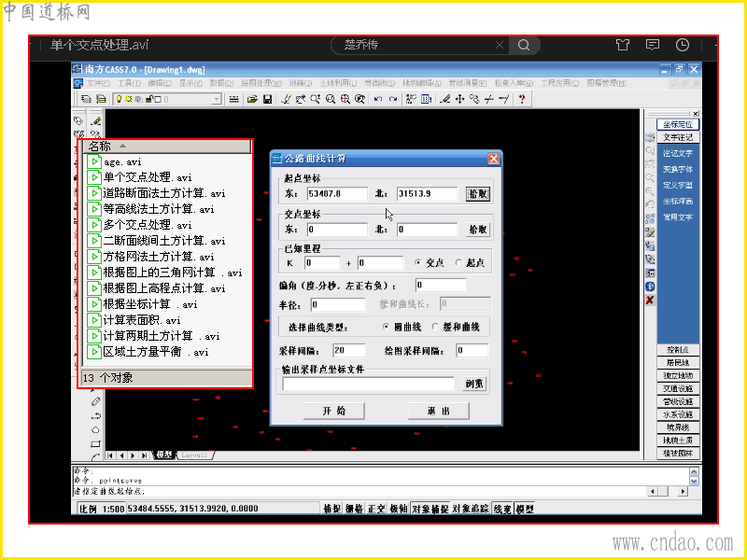Image resolution: width=747 pixels, height=560 pixels.
Task: Clear the player search box with X
Action: coord(500,45)
